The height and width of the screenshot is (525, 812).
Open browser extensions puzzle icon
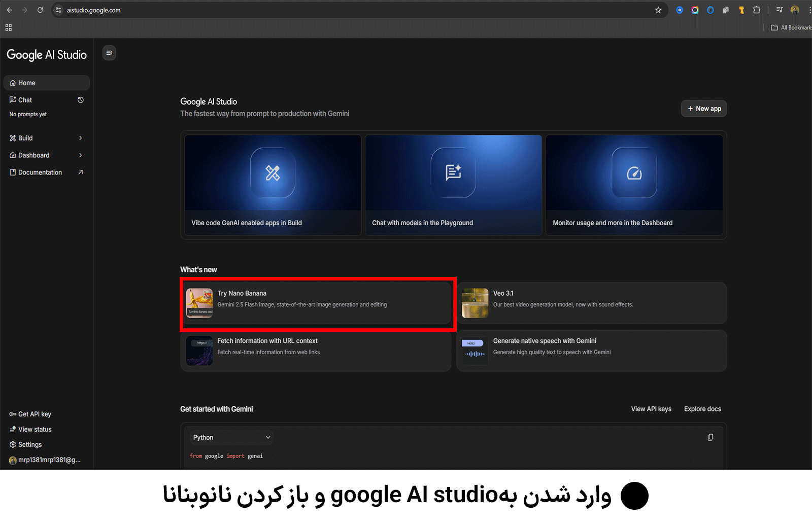tap(757, 10)
